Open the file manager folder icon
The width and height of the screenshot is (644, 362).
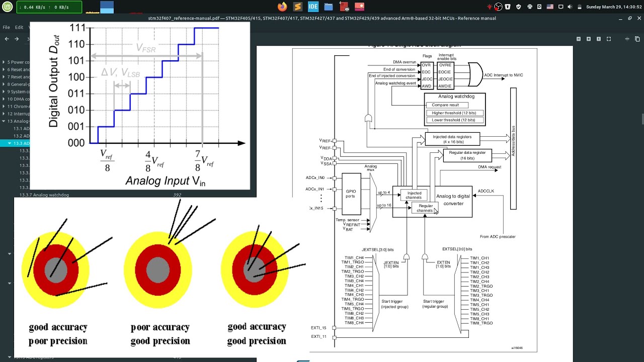tap(329, 7)
